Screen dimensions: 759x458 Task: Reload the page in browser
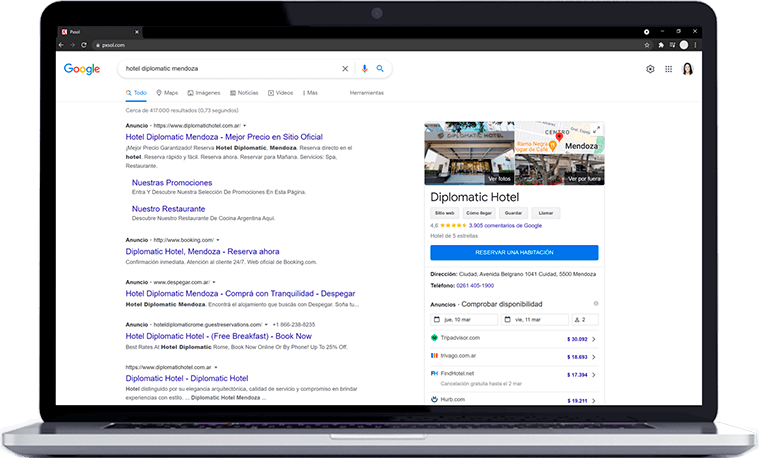tap(84, 45)
